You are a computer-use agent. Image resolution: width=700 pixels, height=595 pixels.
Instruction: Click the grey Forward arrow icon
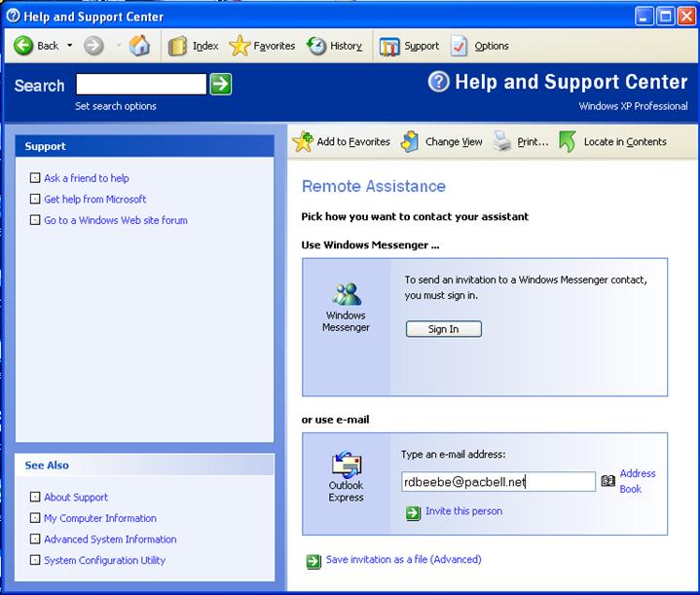click(x=93, y=46)
